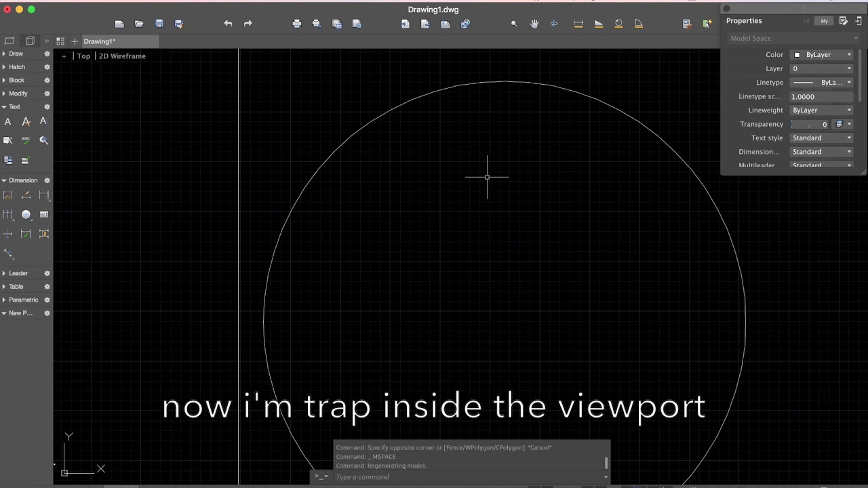
Task: Open the Lineweight ByLayer dropdown
Action: [x=822, y=110]
